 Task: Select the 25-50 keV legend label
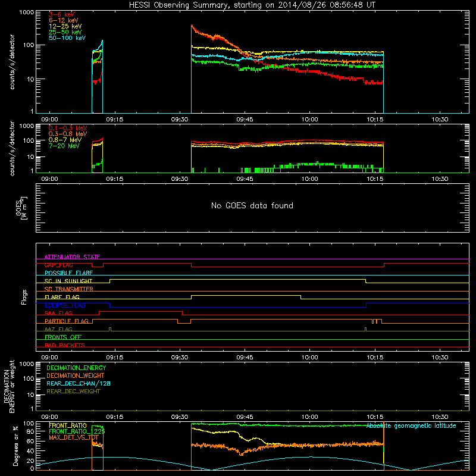coord(65,32)
